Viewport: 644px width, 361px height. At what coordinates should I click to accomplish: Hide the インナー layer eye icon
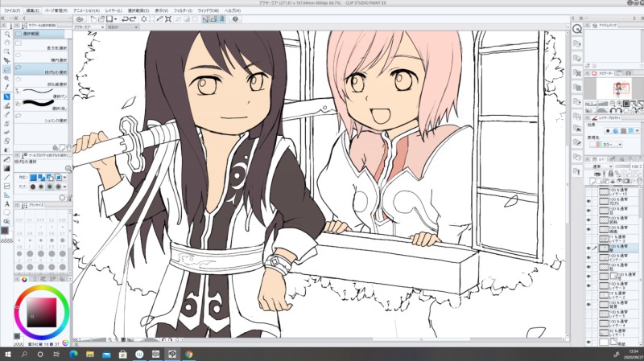(x=588, y=257)
